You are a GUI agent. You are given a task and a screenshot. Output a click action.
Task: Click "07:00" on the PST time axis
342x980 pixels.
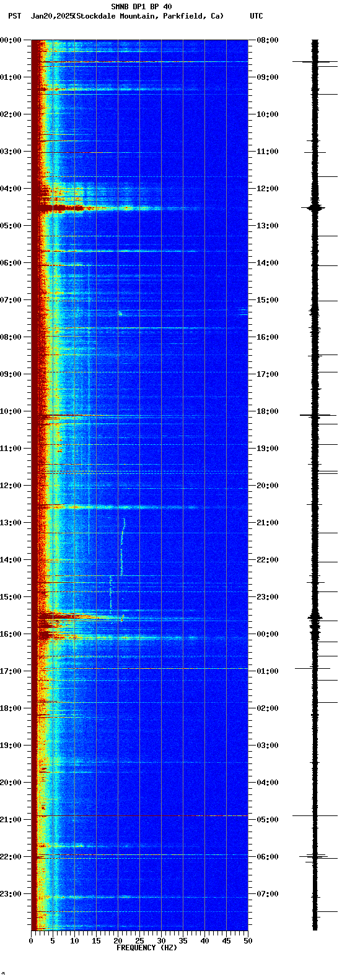click(x=11, y=300)
